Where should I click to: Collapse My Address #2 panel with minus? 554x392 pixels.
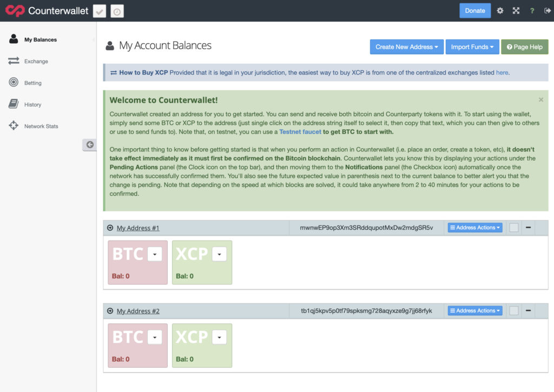[x=528, y=310]
